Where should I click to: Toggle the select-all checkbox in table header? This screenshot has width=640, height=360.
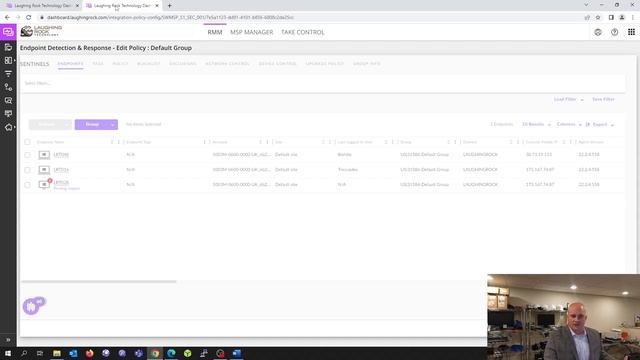coord(27,142)
